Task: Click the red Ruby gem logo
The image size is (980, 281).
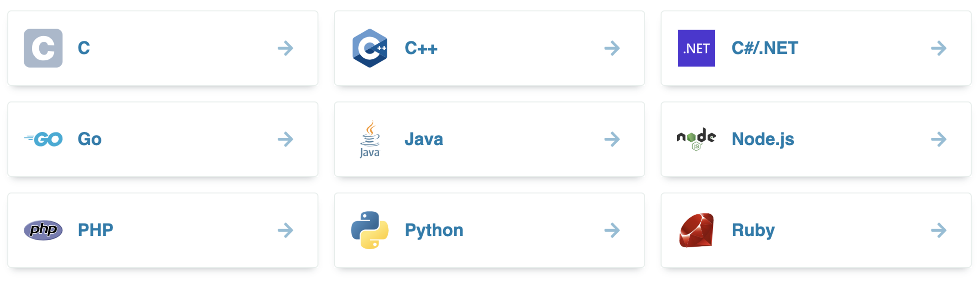Action: pyautogui.click(x=696, y=230)
